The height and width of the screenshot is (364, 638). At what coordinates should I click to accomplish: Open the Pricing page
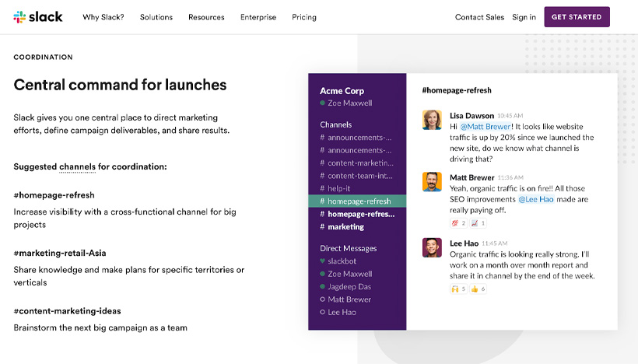click(304, 17)
